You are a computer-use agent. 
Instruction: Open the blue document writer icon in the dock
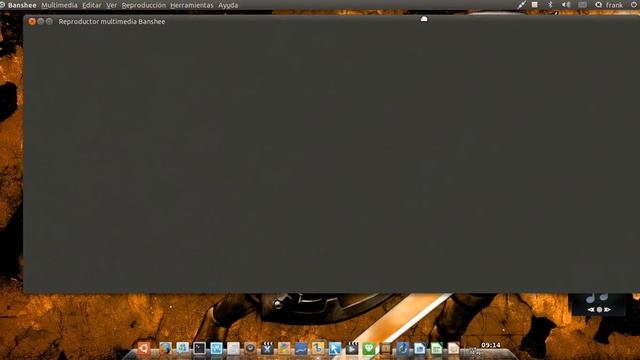tap(419, 348)
